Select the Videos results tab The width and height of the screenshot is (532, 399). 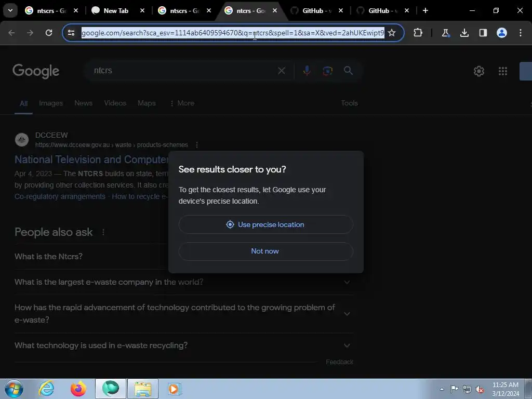[x=115, y=103]
